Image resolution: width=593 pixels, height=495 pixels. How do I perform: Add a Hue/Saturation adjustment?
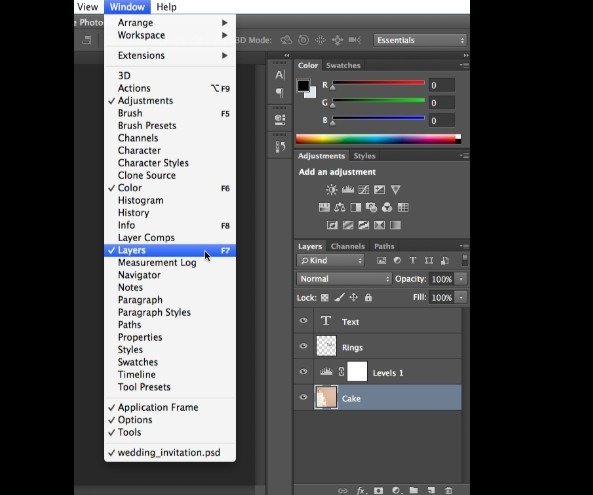pyautogui.click(x=324, y=207)
